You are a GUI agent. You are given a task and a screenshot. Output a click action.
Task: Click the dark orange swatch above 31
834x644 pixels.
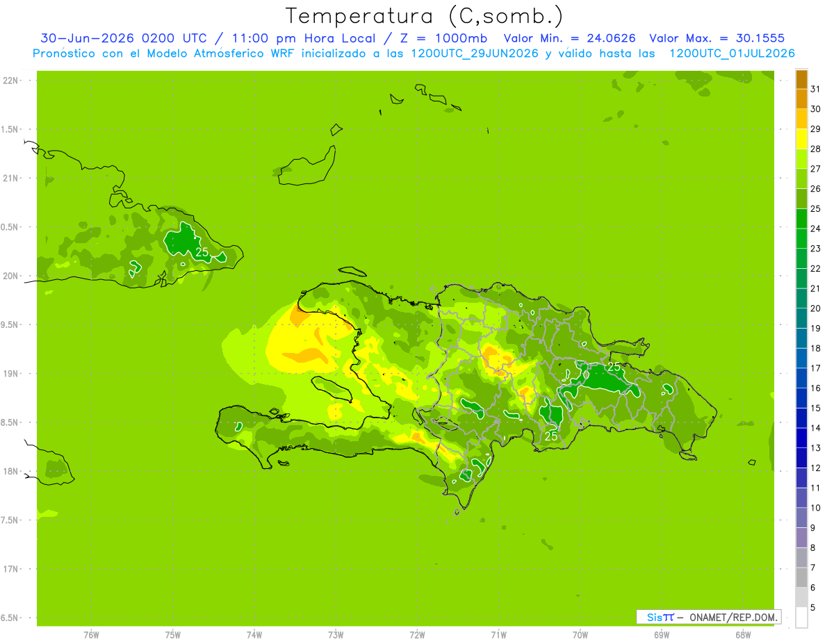coord(801,79)
